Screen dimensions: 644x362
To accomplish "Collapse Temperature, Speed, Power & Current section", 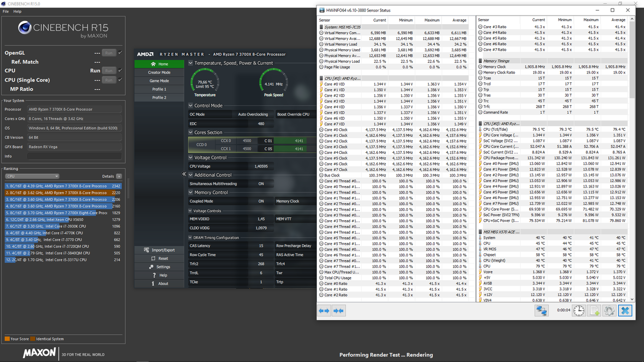I will [191, 63].
